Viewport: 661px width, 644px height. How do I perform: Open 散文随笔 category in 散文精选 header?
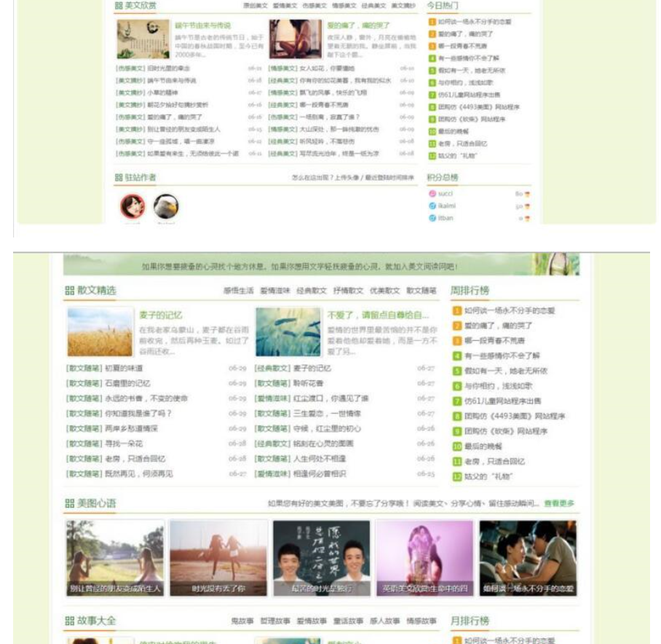pyautogui.click(x=421, y=291)
